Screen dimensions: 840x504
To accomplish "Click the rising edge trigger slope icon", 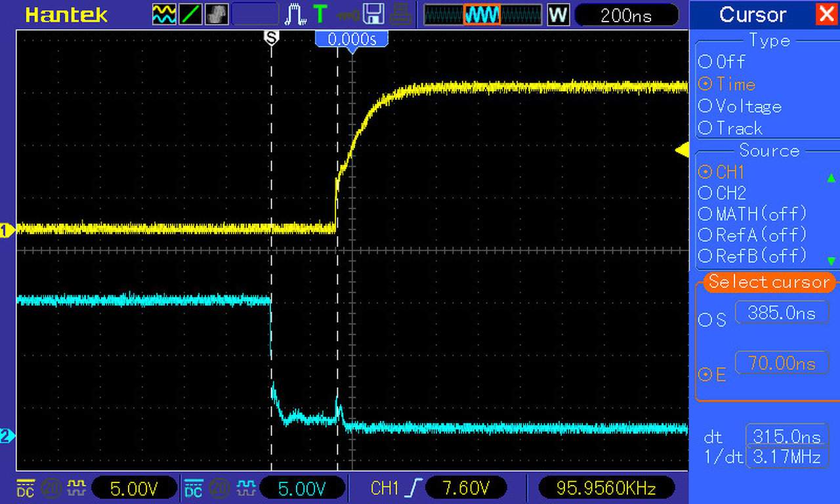I will click(x=413, y=488).
